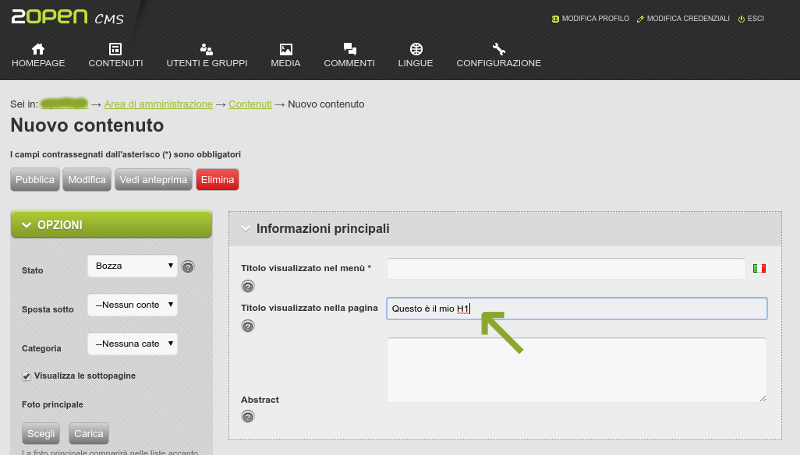Click the Modifica profilo icon

[x=555, y=19]
